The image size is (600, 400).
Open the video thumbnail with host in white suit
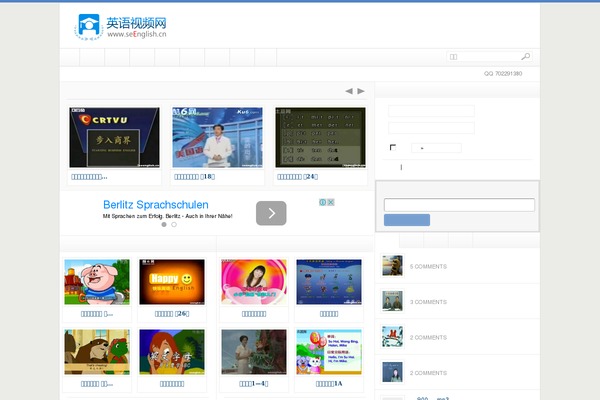pos(217,137)
